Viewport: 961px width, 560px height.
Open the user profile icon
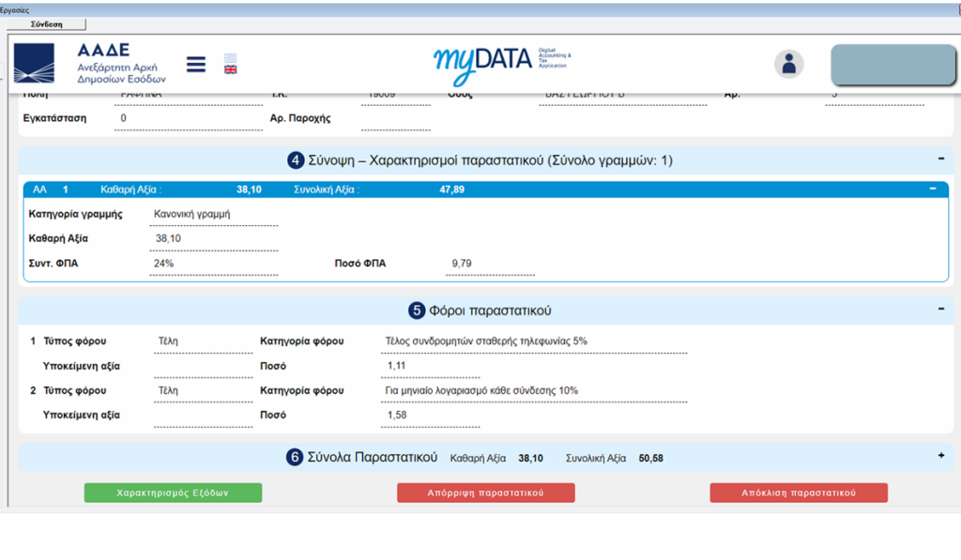[x=788, y=64]
